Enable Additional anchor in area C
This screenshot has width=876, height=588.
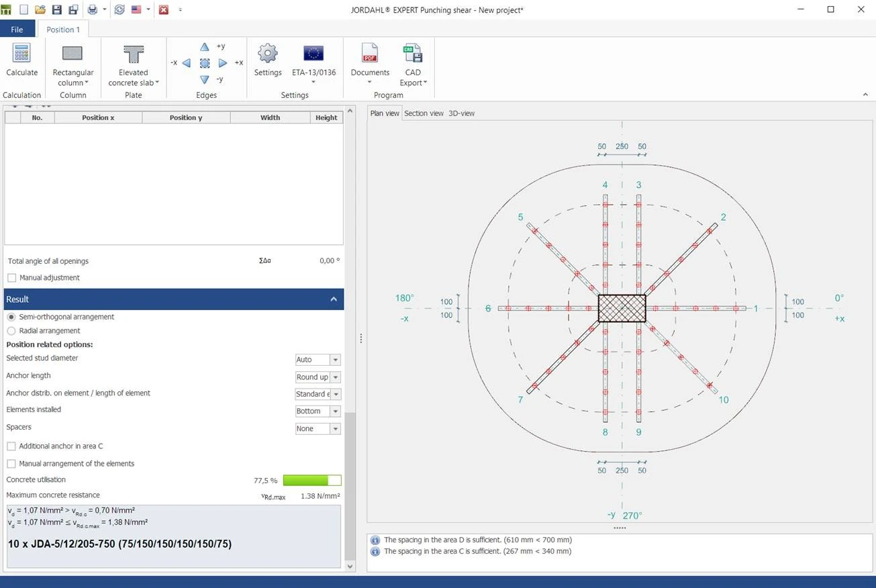click(x=11, y=446)
